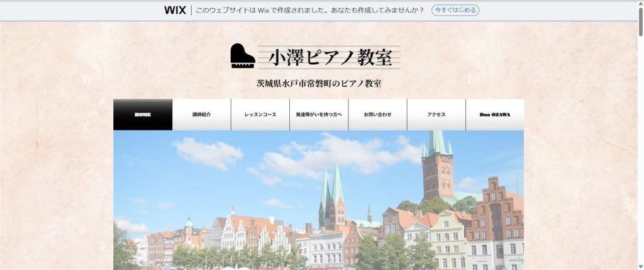Click the scrollbar up arrow
This screenshot has width=644, height=270.
click(640, 4)
